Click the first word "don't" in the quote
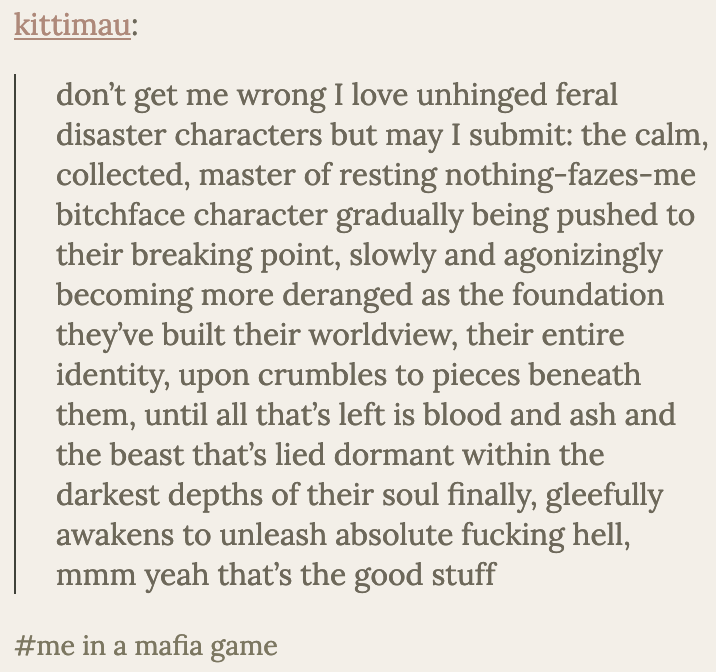 (x=91, y=94)
